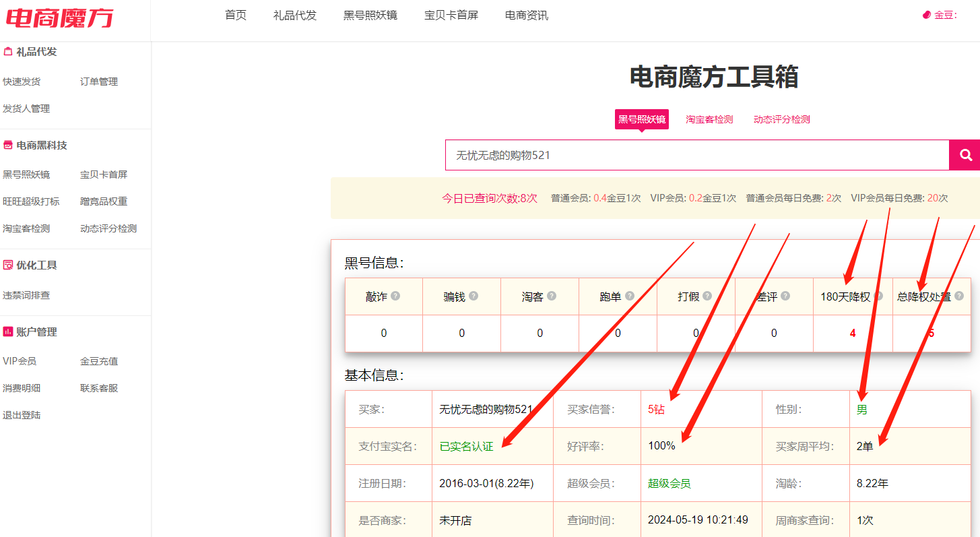Switch to the 淘宝客检测 tab
980x537 pixels.
709,119
